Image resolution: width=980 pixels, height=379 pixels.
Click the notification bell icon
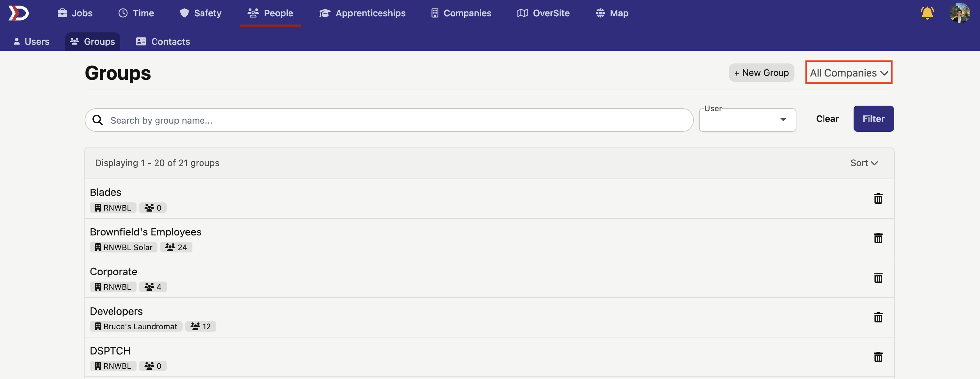pyautogui.click(x=927, y=13)
